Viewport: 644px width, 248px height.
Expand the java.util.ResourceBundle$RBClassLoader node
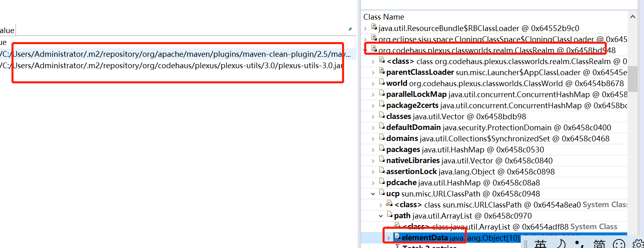coord(366,29)
